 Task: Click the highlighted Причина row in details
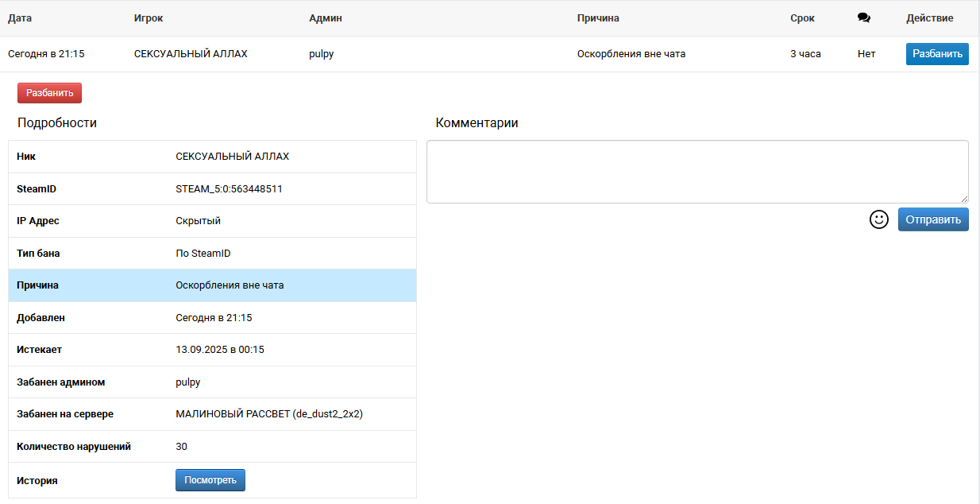pyautogui.click(x=212, y=285)
